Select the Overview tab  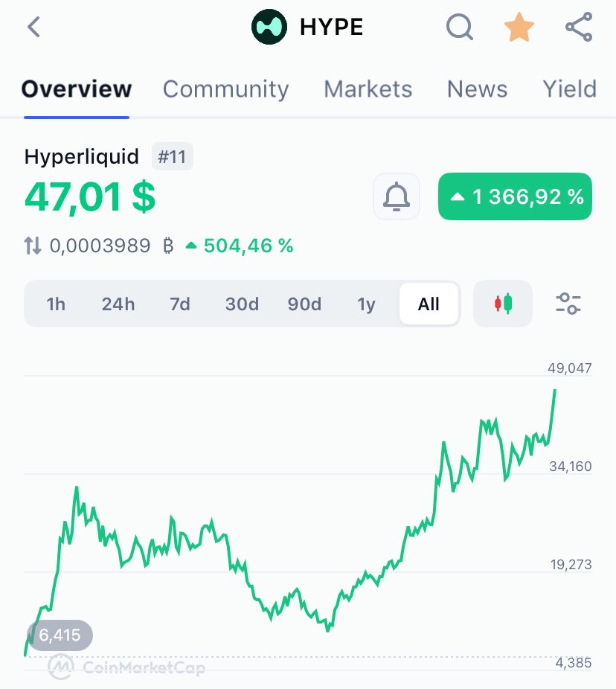pos(77,89)
